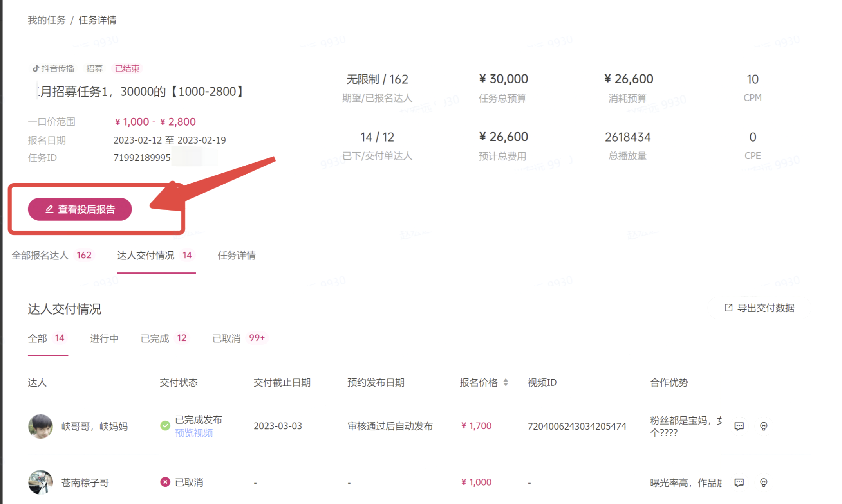The width and height of the screenshot is (842, 504).
Task: Click red cancelled status icon for 苍南粽子哥
Action: click(x=165, y=482)
